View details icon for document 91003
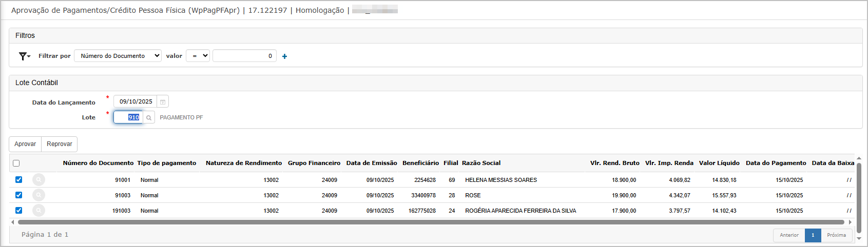868x247 pixels. point(38,195)
